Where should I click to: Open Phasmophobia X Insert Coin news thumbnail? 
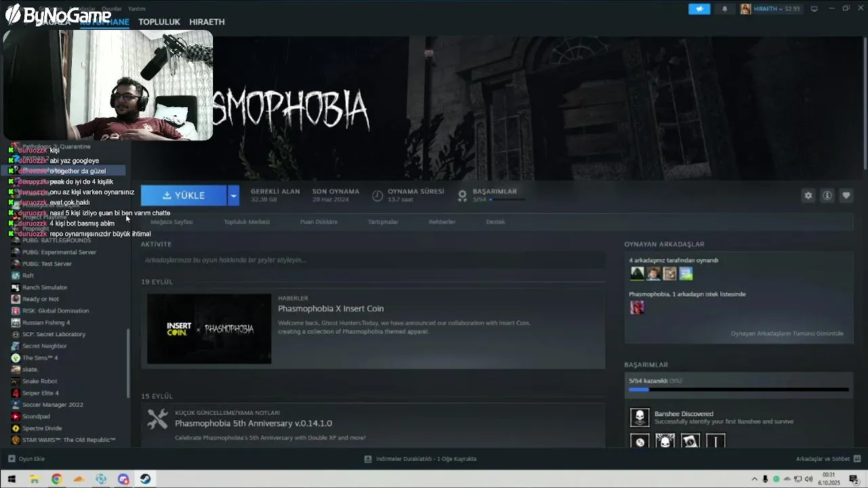(209, 329)
